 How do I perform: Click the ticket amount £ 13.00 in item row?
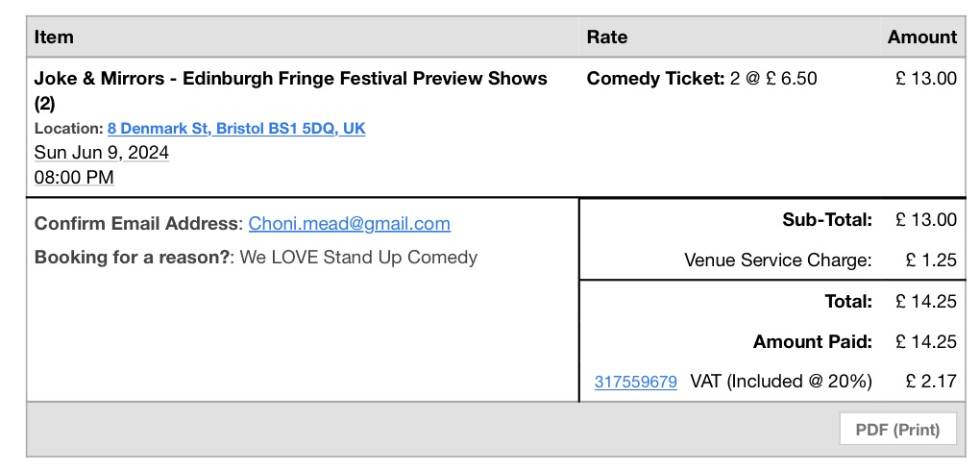925,79
